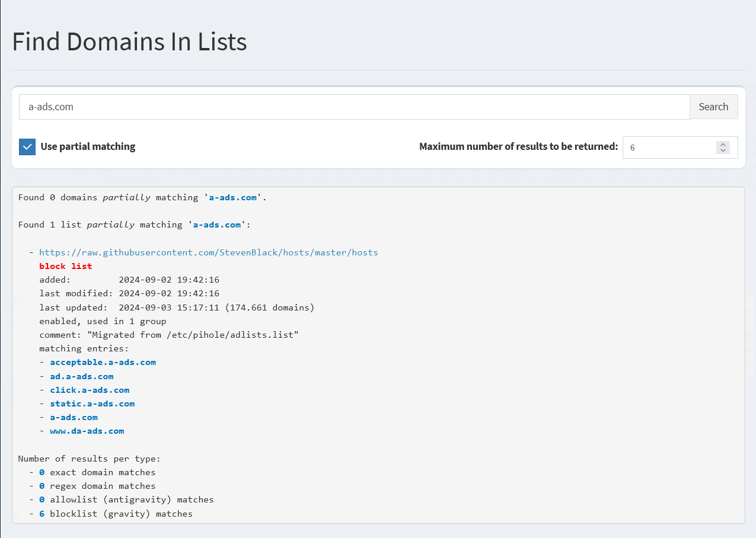Increase maximum results with the up arrow
Screen dimensions: 756x538
coord(723,145)
